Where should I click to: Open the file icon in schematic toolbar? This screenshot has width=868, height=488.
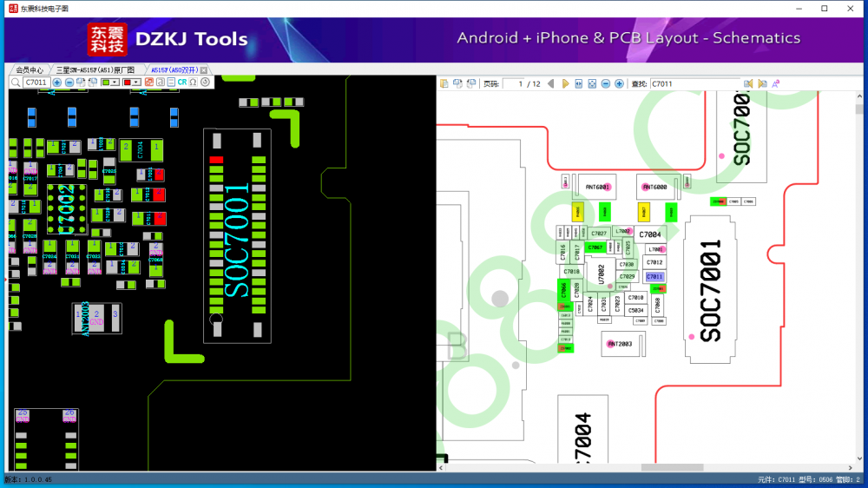pyautogui.click(x=444, y=83)
